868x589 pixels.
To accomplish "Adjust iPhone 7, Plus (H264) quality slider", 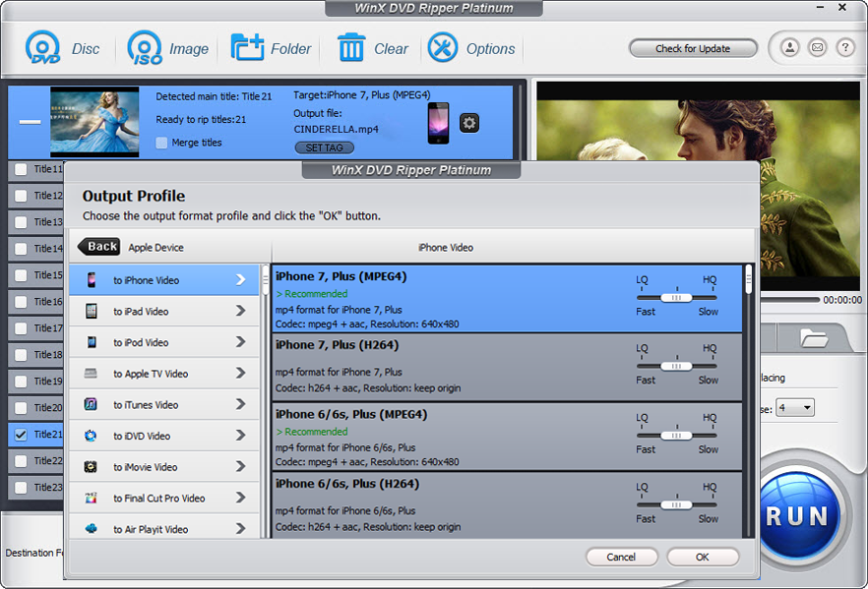I will [x=676, y=366].
